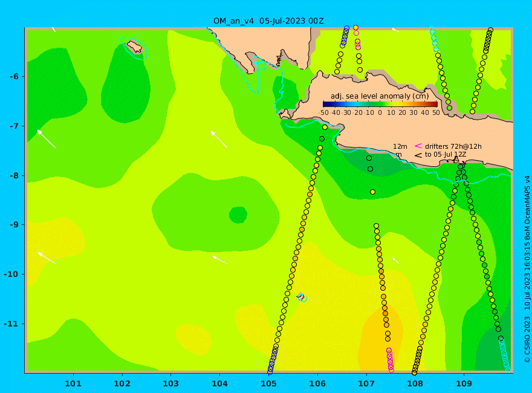The image size is (532, 393).
Task: Click the '12m' depth label in the legend
Action: [400, 146]
